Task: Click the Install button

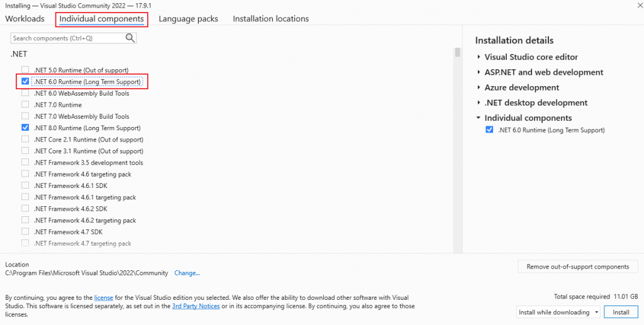Action: [x=621, y=312]
